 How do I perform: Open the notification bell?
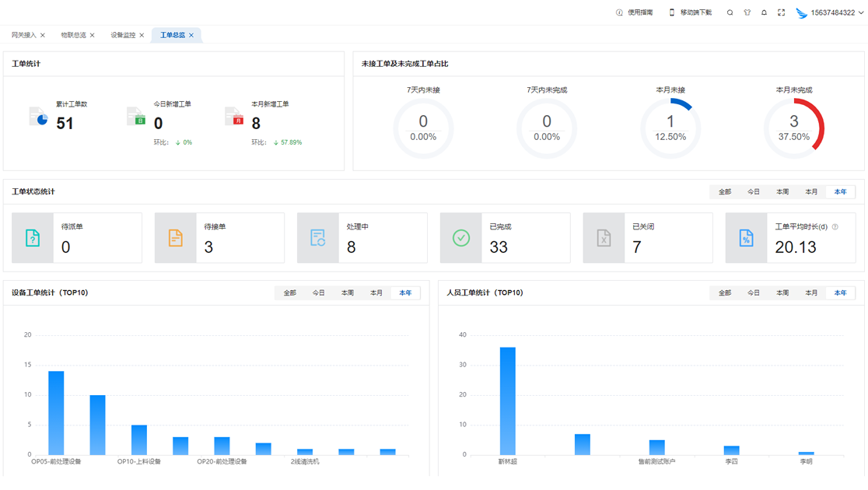pyautogui.click(x=764, y=12)
